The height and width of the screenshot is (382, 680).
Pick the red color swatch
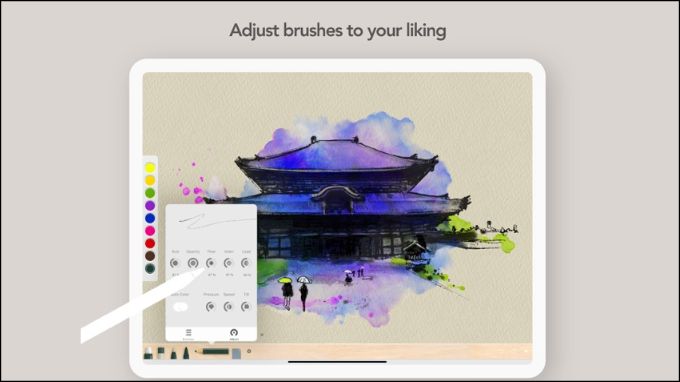click(x=150, y=243)
